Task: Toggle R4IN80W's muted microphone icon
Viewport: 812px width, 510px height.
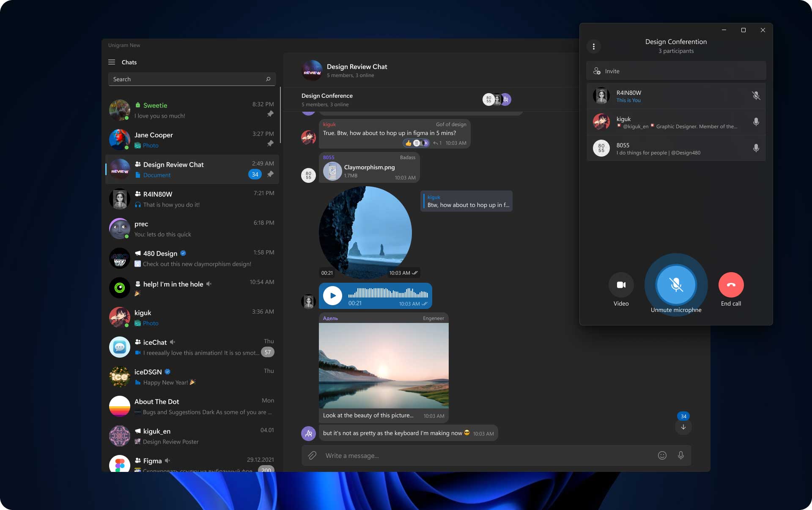Action: 756,96
